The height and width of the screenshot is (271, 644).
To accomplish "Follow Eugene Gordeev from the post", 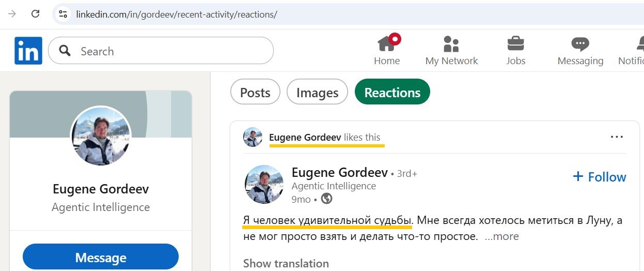I will (599, 177).
